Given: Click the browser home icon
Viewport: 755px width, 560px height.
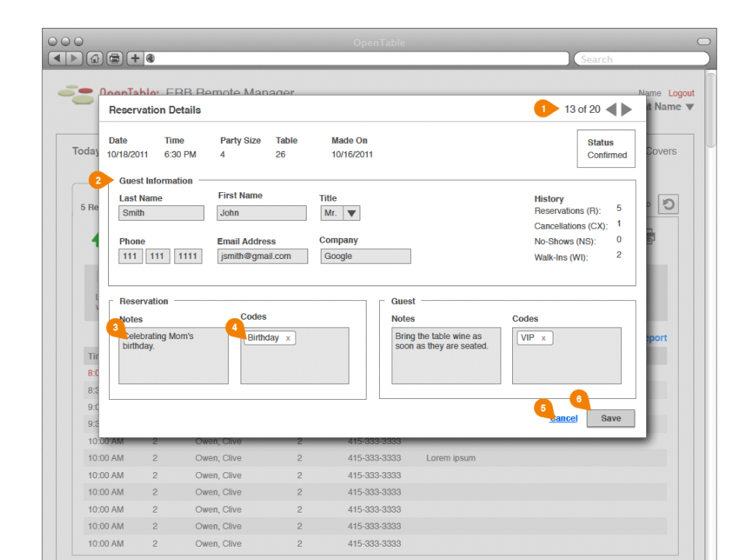Looking at the screenshot, I should click(95, 58).
